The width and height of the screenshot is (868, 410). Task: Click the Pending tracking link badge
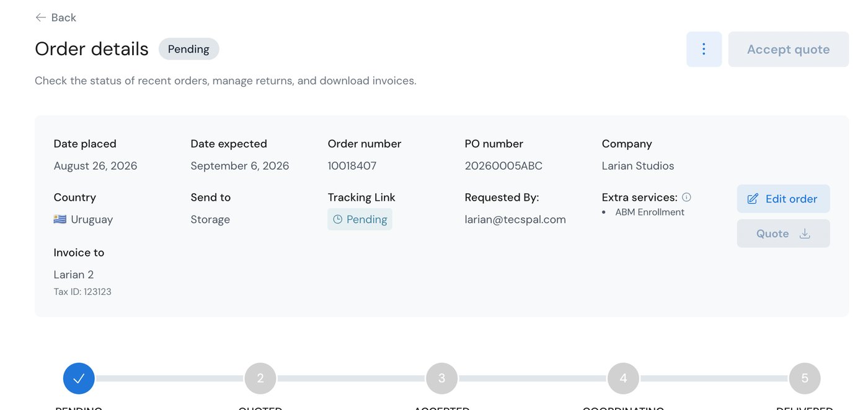pyautogui.click(x=360, y=219)
